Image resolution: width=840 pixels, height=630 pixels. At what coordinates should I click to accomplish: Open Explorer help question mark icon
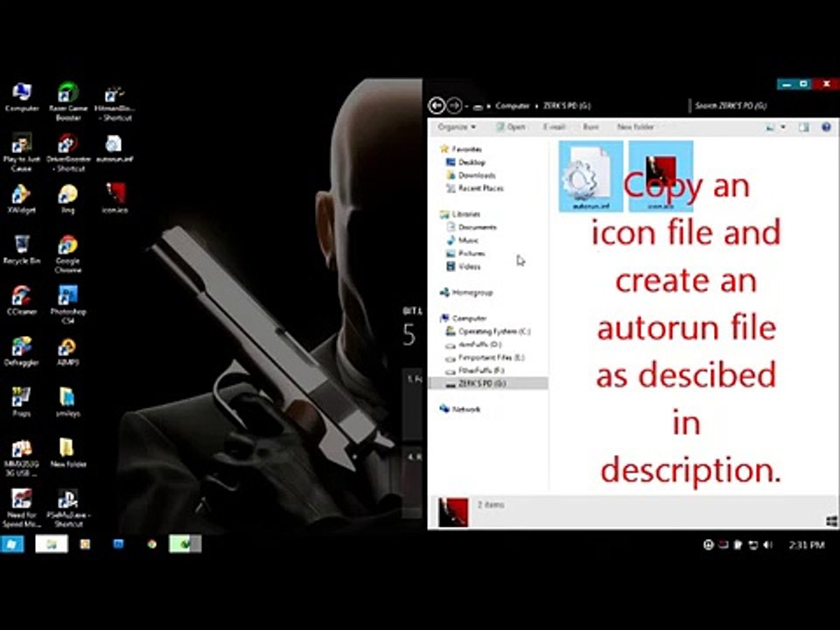pos(825,127)
